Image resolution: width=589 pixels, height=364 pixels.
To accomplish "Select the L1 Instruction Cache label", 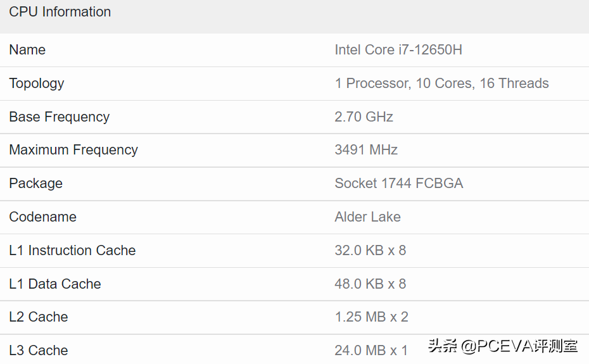I will click(72, 251).
